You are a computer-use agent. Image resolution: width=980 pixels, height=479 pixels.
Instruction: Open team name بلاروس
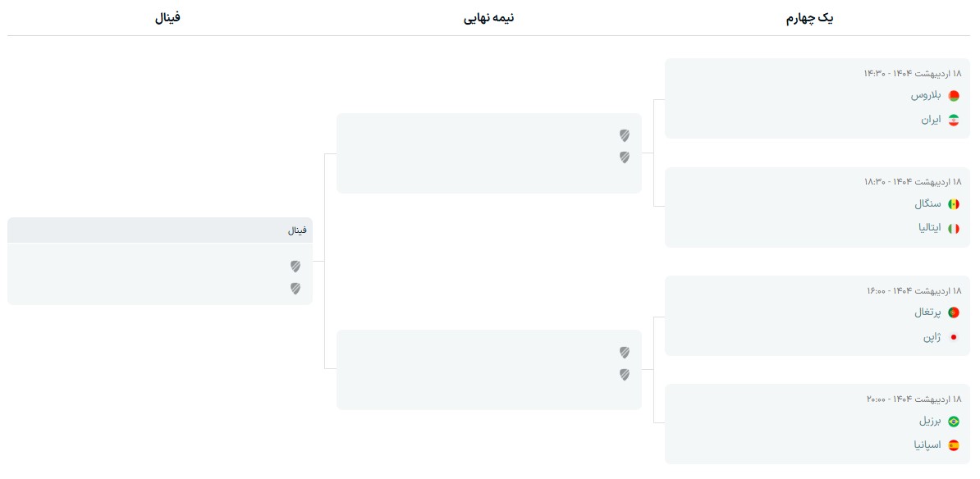[x=926, y=96]
